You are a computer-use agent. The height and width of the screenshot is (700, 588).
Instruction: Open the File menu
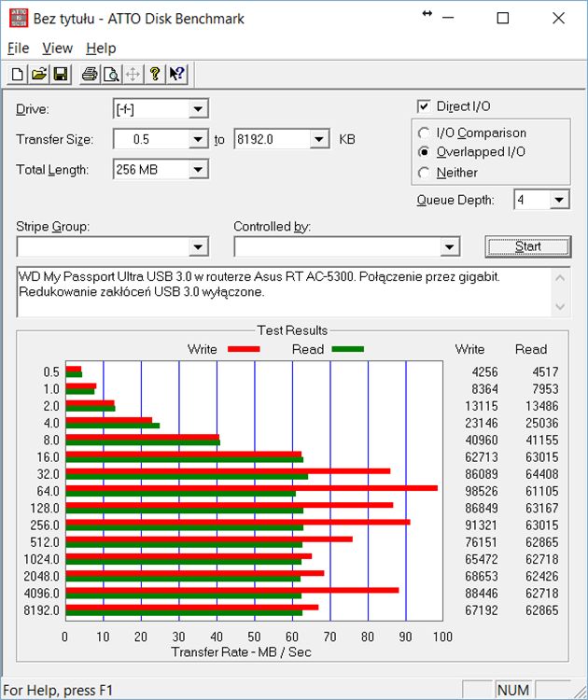(x=19, y=49)
